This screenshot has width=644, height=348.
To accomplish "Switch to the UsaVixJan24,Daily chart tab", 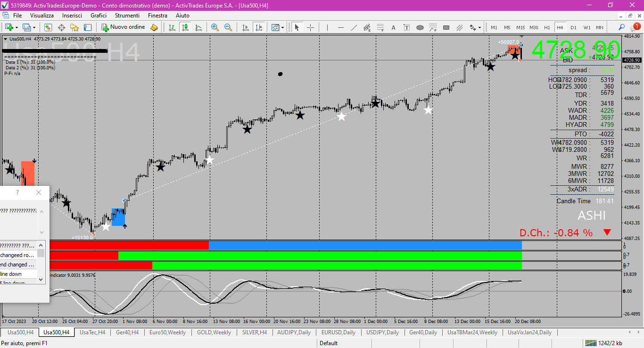I will pyautogui.click(x=529, y=332).
